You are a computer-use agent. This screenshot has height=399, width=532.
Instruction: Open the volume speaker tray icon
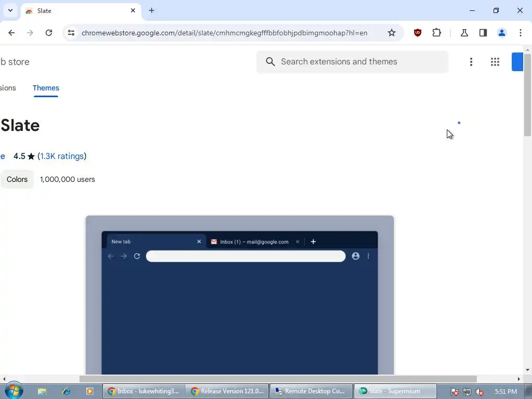(x=479, y=392)
